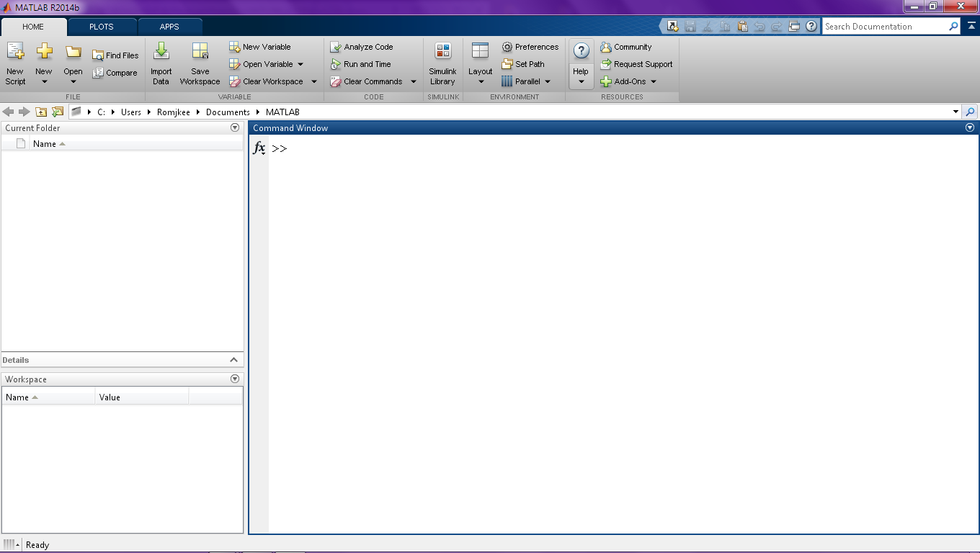Click the documentation search magnifier icon

click(954, 27)
